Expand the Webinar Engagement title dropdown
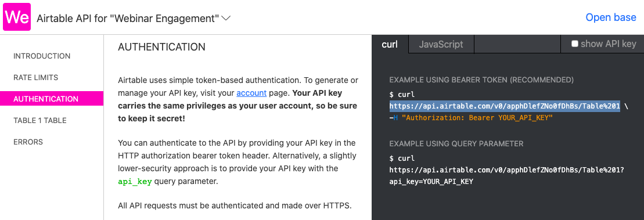This screenshot has height=220, width=644. pyautogui.click(x=226, y=19)
